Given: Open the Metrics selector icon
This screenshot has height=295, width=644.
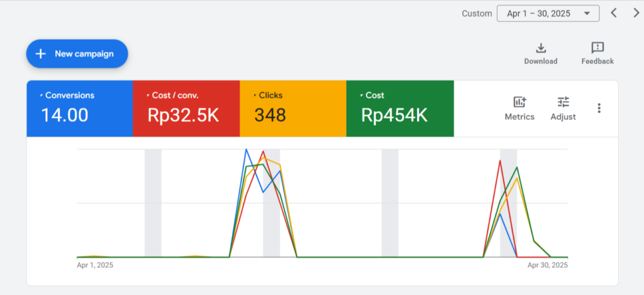Looking at the screenshot, I should click(519, 103).
